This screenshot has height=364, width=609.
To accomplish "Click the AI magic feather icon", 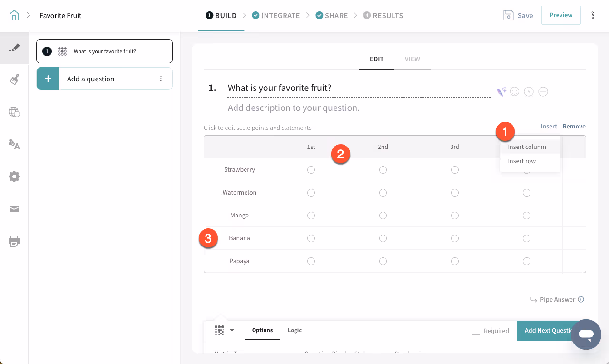I will pyautogui.click(x=501, y=91).
